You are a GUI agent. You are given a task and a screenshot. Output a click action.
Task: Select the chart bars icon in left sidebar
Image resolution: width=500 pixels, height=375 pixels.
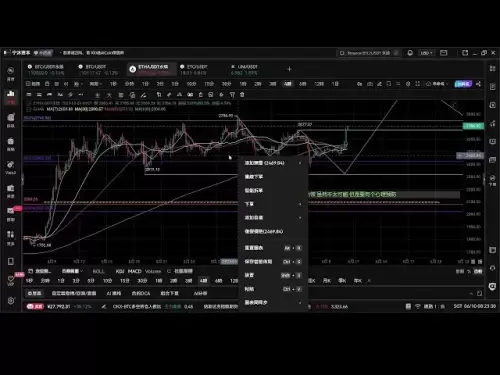(x=11, y=94)
